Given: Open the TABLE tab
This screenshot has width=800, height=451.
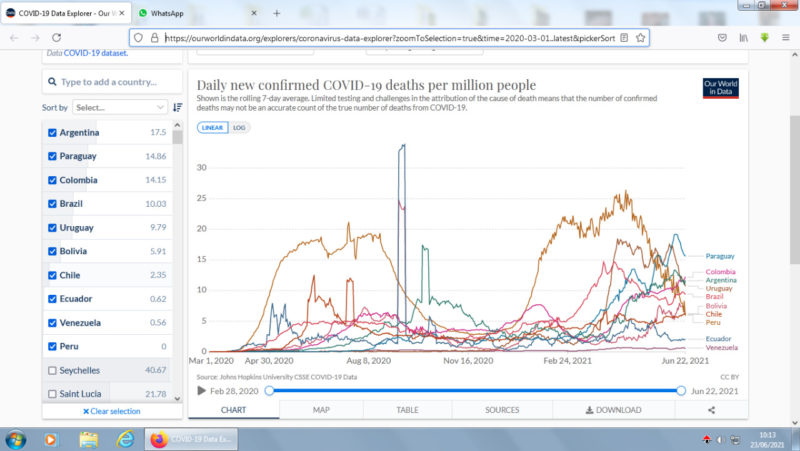Looking at the screenshot, I should pos(407,409).
